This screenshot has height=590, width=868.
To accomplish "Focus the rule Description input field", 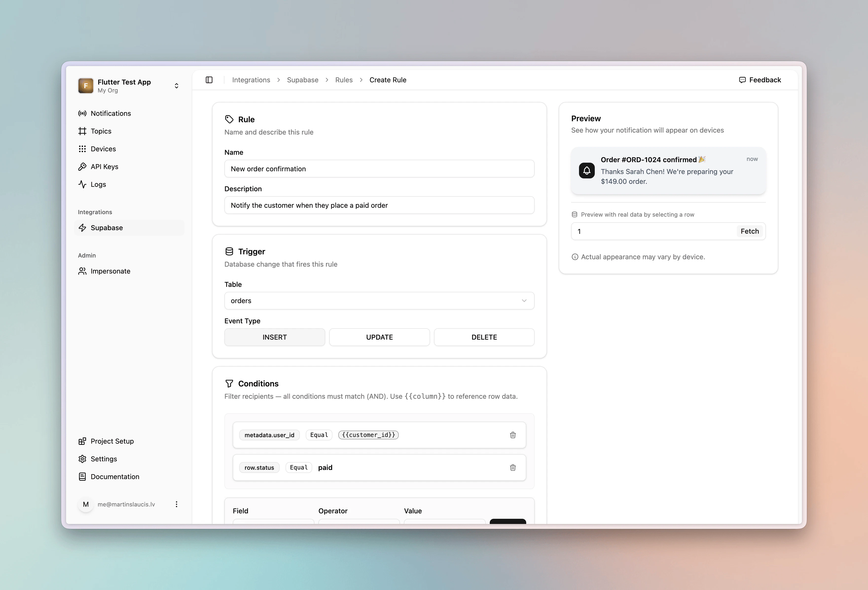I will click(x=379, y=205).
